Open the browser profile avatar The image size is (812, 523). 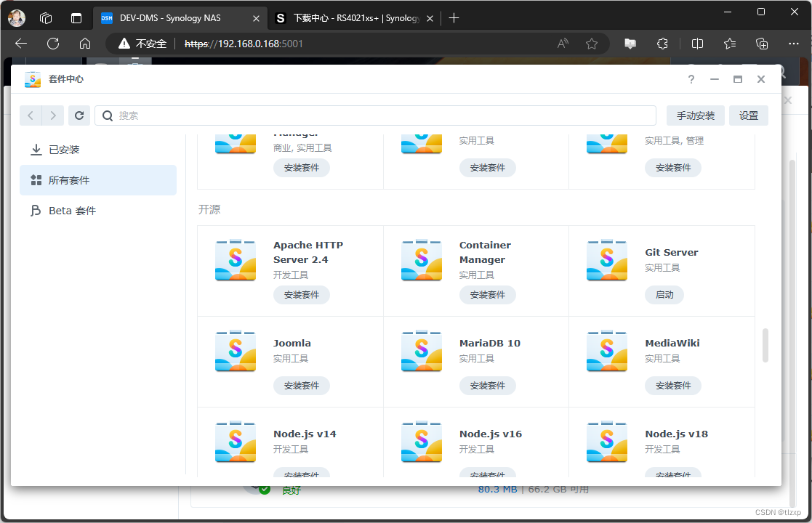(17, 18)
